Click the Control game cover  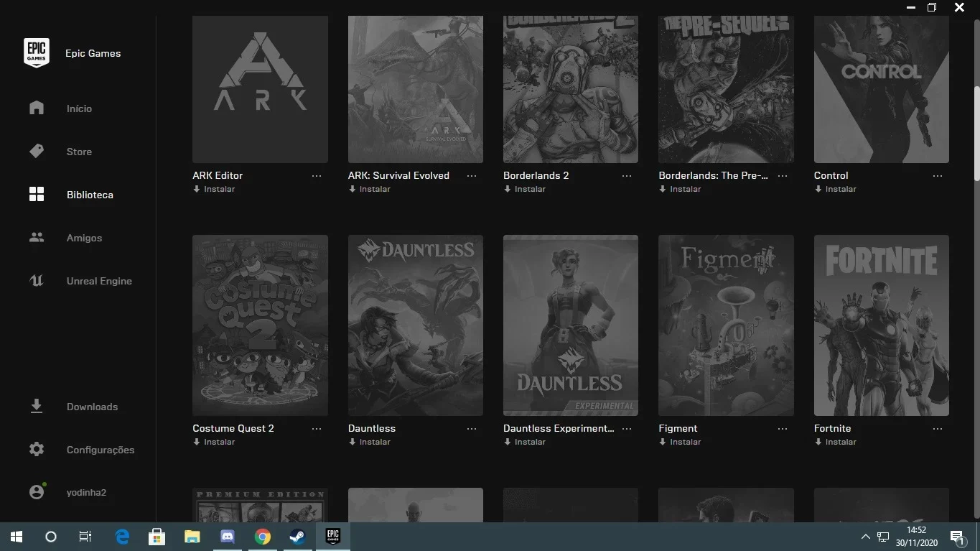[x=882, y=90]
